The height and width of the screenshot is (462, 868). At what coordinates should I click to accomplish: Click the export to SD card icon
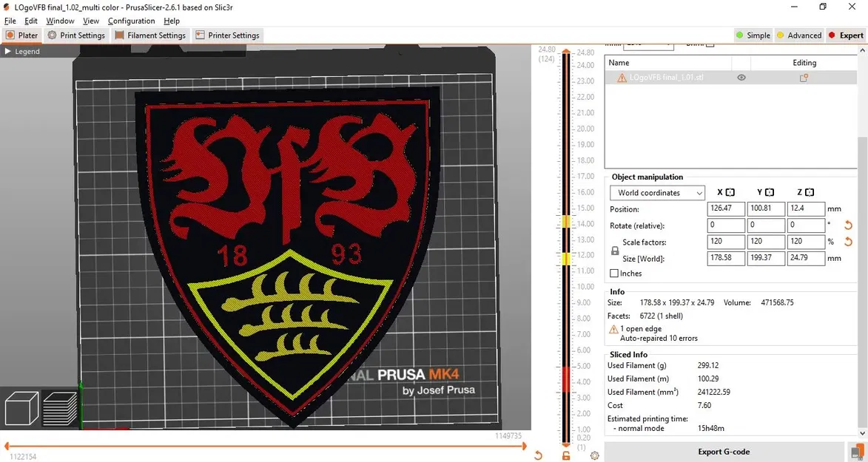point(856,452)
